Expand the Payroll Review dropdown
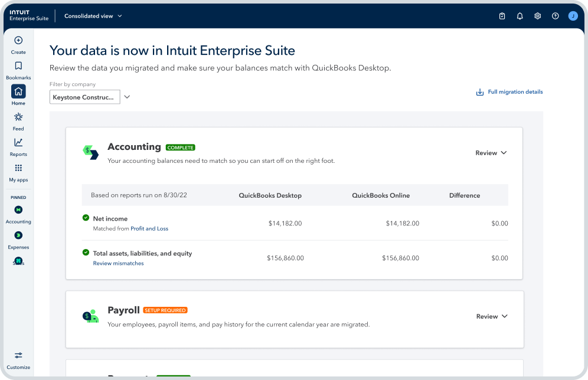The width and height of the screenshot is (588, 380). pos(492,316)
